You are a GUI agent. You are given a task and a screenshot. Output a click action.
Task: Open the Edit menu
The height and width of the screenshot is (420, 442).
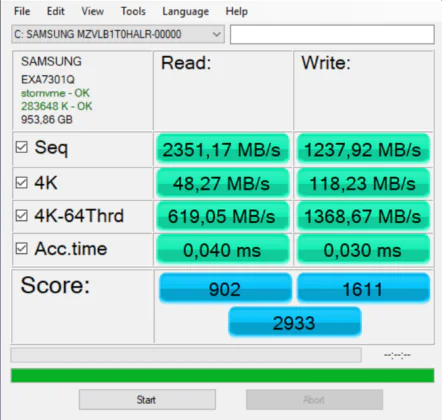(x=55, y=11)
